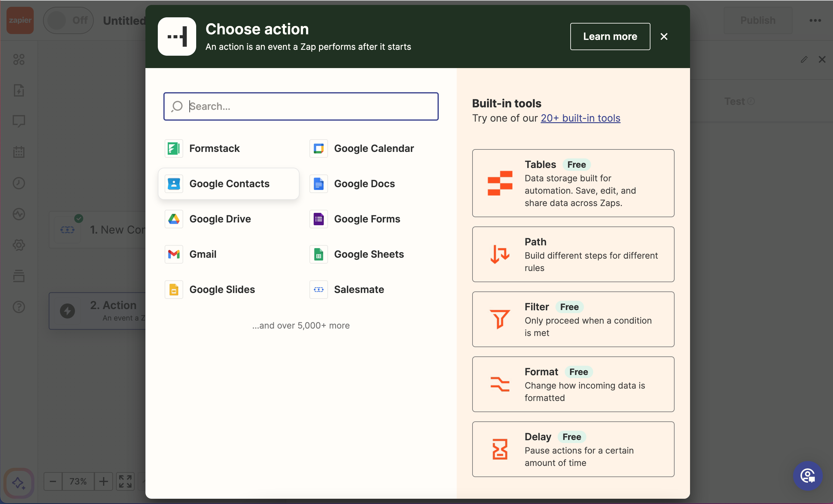Select the Google Forms label

pos(367,219)
